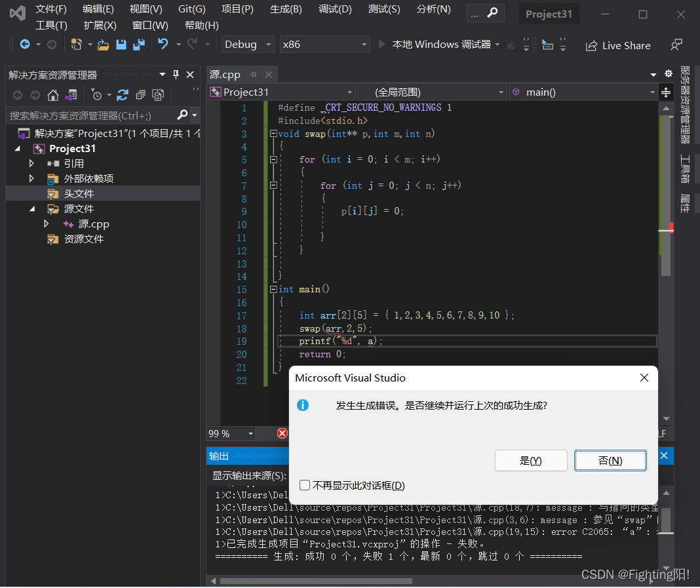This screenshot has height=588, width=700.
Task: Click the collapse all icon in Solution Explorer
Action: pos(141,95)
